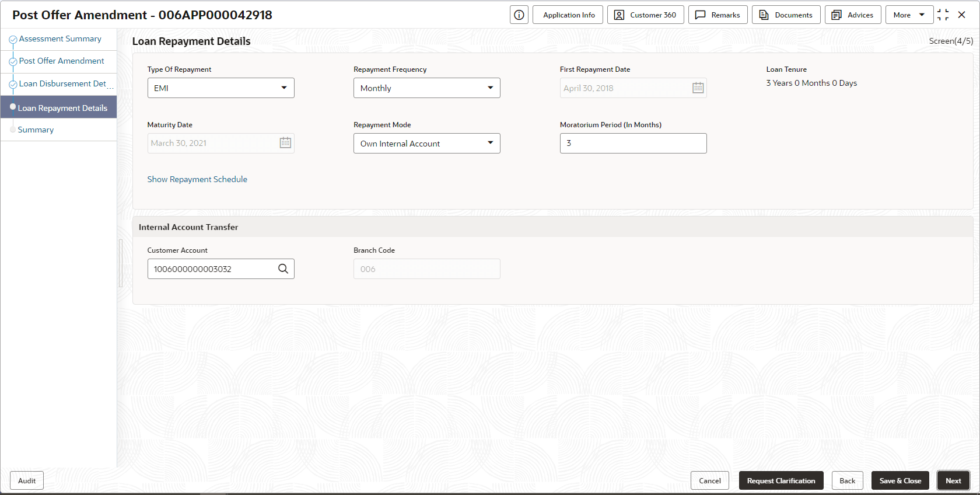Viewport: 980px width, 495px height.
Task: Expand the Type Of Repayment dropdown
Action: click(220, 88)
